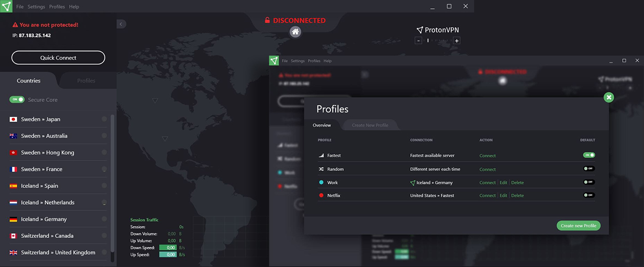Click the ProtonVPN logo in main title bar
Screen dimensions: 644x267
pyautogui.click(x=7, y=7)
